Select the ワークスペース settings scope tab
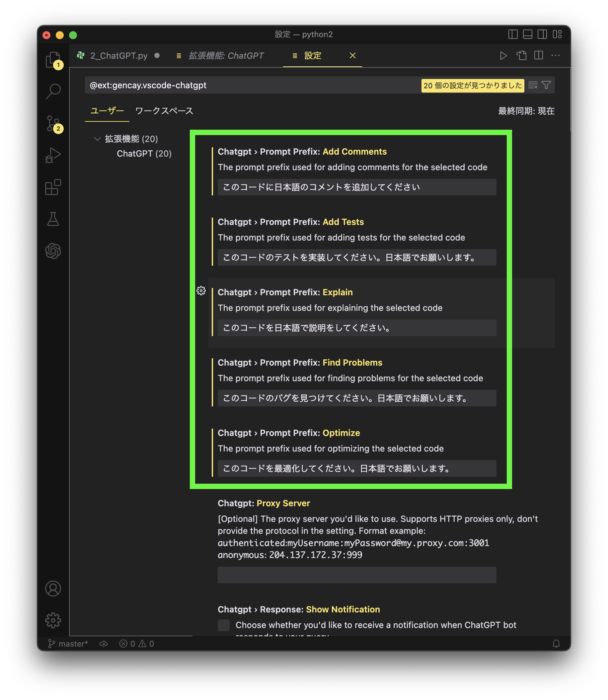608x700 pixels. tap(164, 110)
